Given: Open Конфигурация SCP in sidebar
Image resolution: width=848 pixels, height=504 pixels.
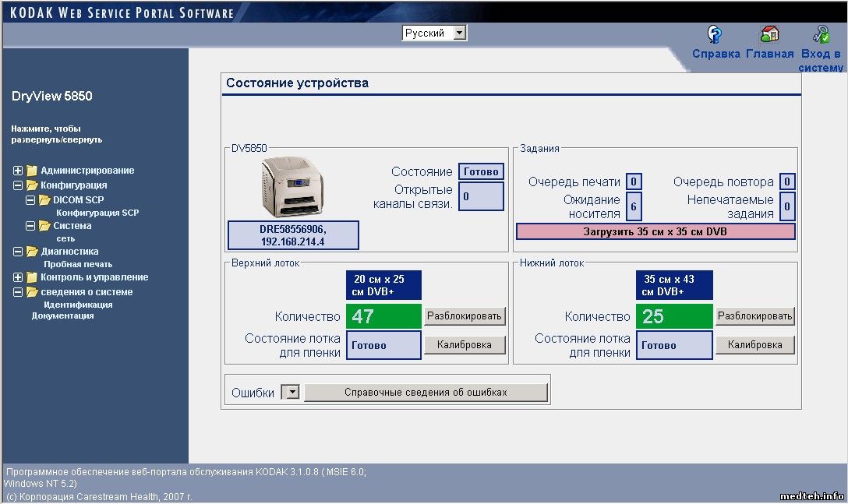Looking at the screenshot, I should (x=97, y=213).
